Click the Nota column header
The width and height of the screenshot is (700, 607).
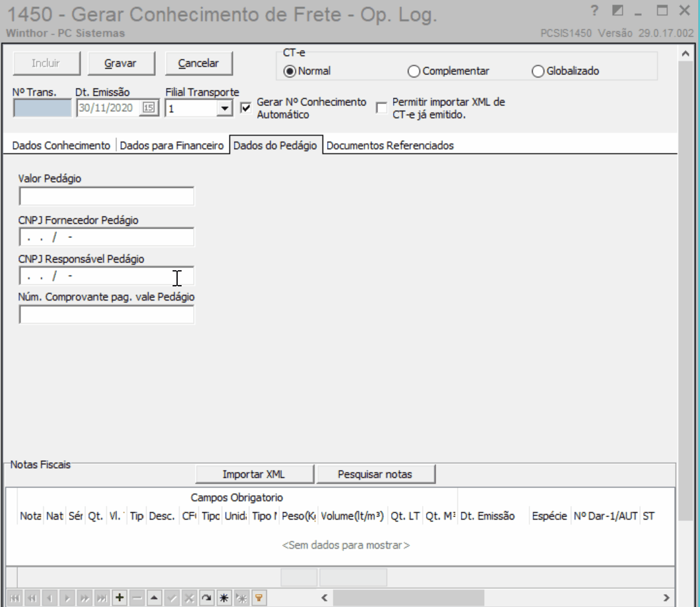click(30, 516)
